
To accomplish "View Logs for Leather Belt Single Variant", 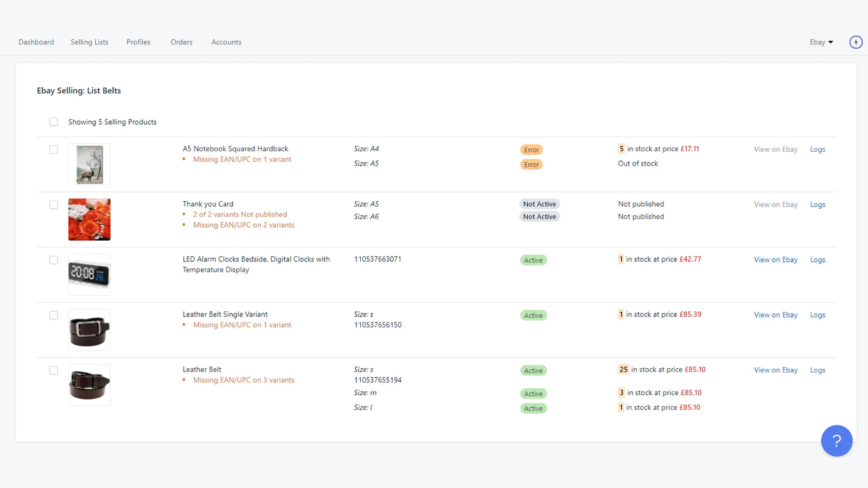I will tap(818, 315).
